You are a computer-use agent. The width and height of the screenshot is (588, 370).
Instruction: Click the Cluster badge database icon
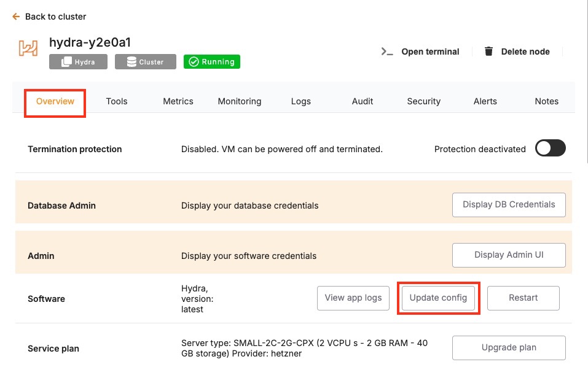[x=131, y=62]
